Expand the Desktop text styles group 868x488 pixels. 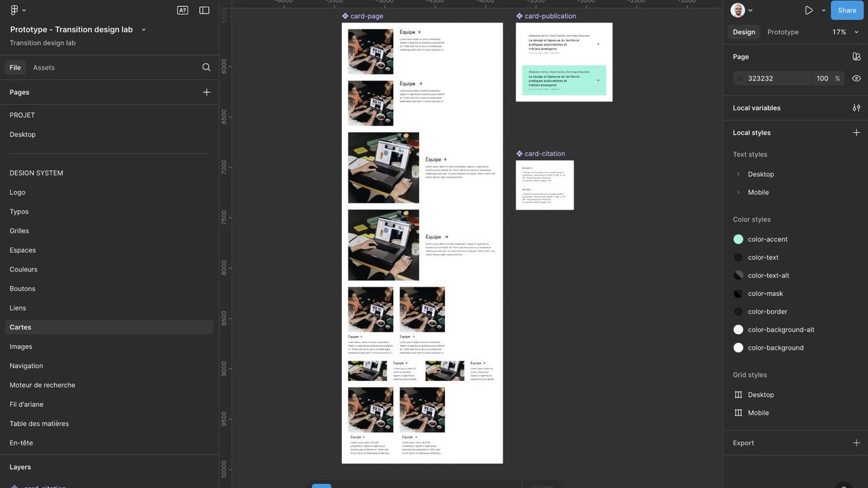(x=738, y=174)
